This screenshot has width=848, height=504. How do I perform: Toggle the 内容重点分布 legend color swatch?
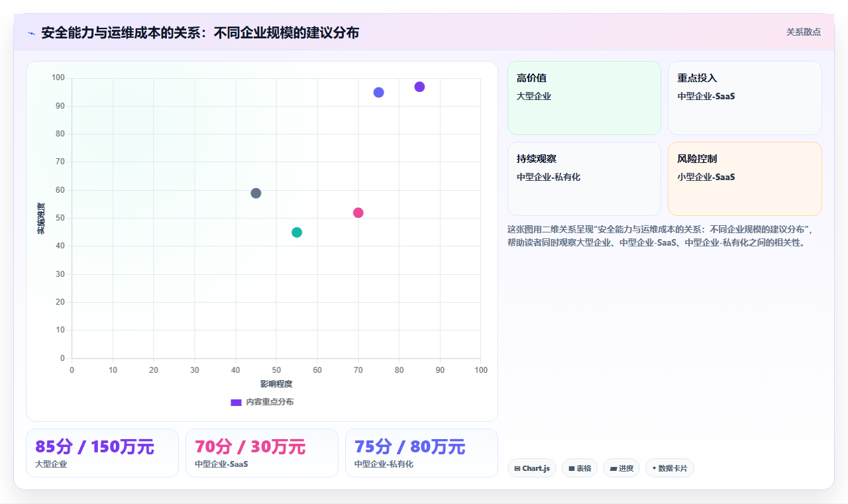236,402
